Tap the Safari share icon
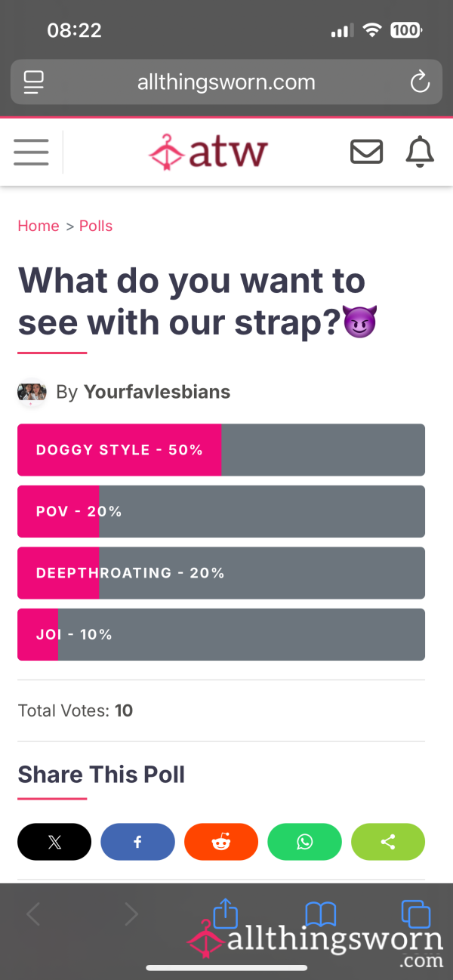The height and width of the screenshot is (980, 453). tap(226, 912)
